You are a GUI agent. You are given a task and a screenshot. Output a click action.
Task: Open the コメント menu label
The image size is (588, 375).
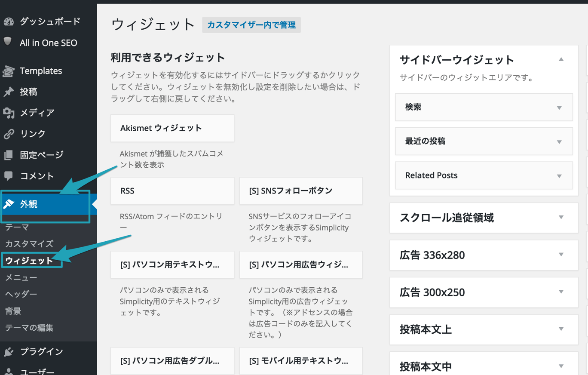[37, 176]
